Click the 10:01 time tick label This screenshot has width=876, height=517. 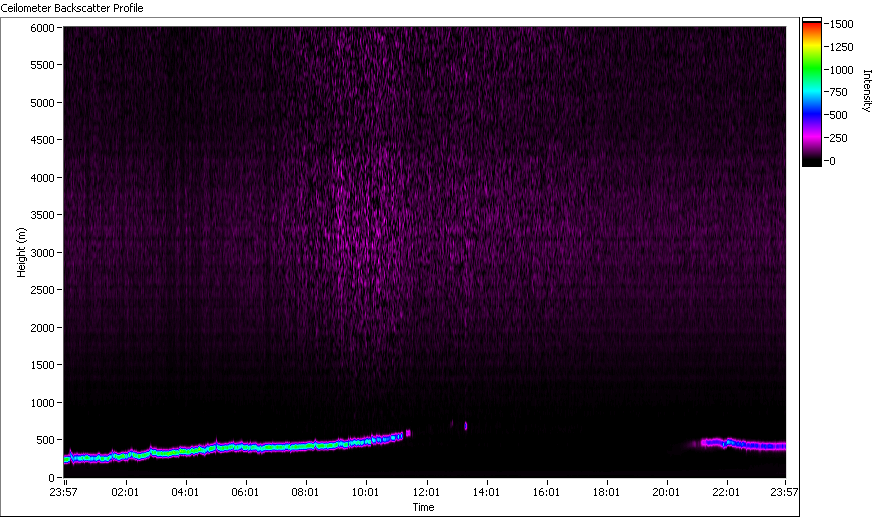click(365, 492)
